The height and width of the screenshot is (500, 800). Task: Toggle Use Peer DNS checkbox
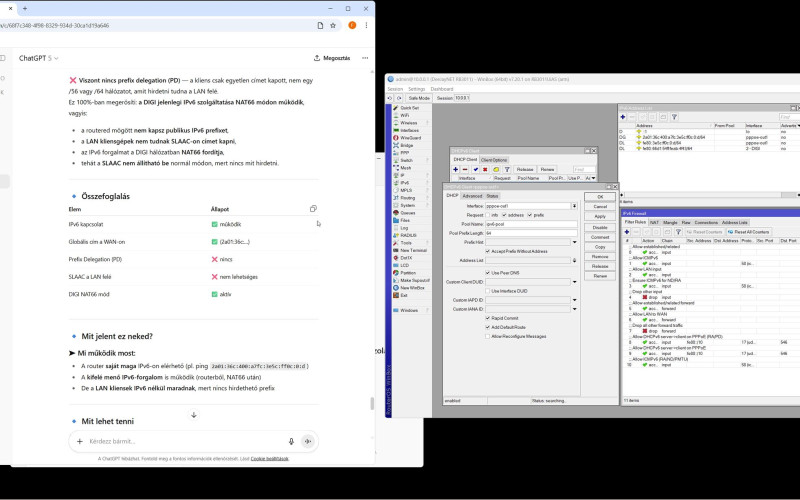tap(488, 273)
